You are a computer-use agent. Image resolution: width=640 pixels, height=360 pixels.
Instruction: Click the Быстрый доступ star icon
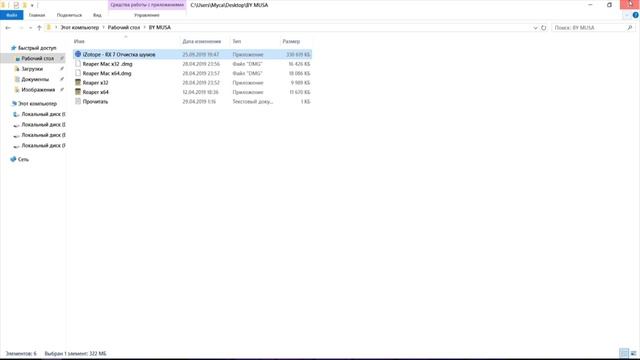[13, 48]
